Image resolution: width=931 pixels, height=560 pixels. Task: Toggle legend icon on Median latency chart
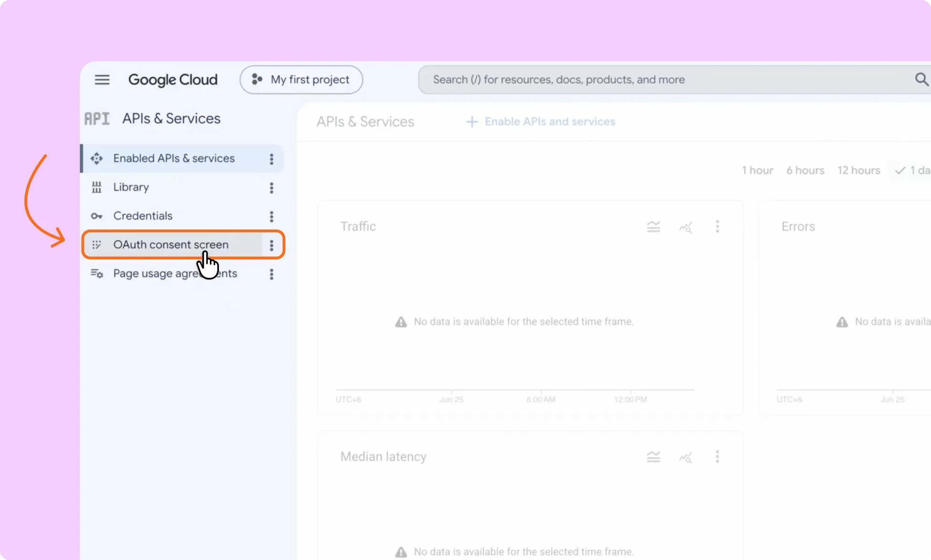click(653, 457)
